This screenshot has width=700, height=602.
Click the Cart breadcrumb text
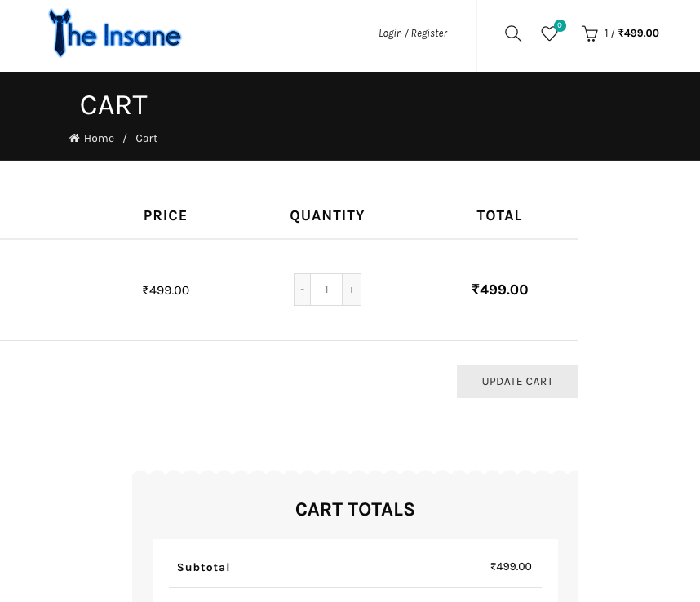[147, 139]
